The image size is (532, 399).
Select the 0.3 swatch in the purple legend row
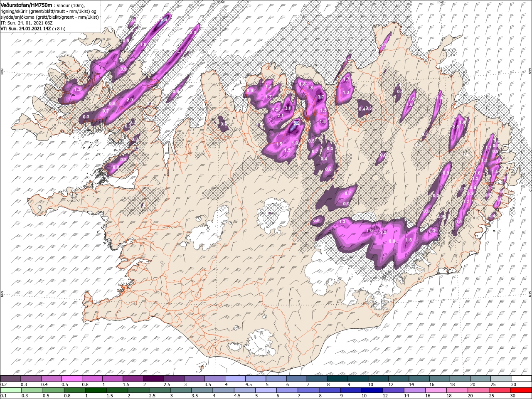point(31,379)
